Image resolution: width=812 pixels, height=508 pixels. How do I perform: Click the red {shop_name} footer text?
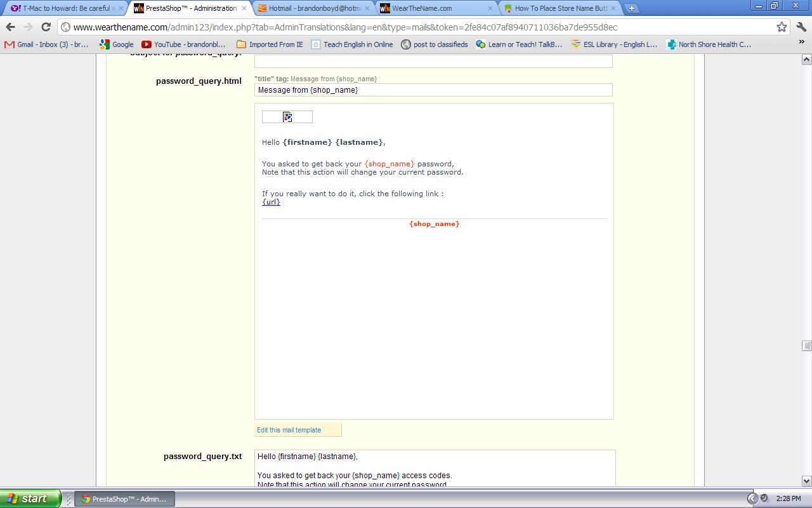point(435,224)
